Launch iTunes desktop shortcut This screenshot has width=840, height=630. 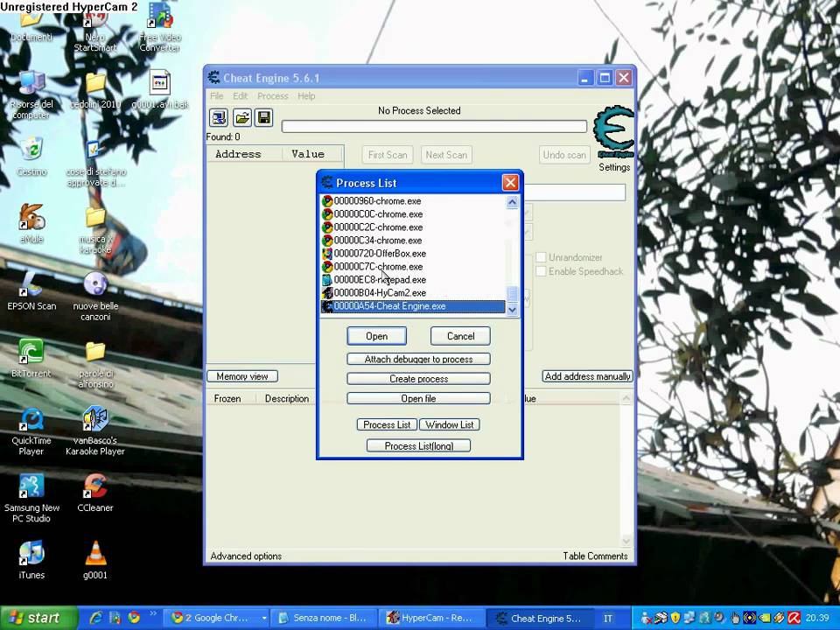click(31, 560)
